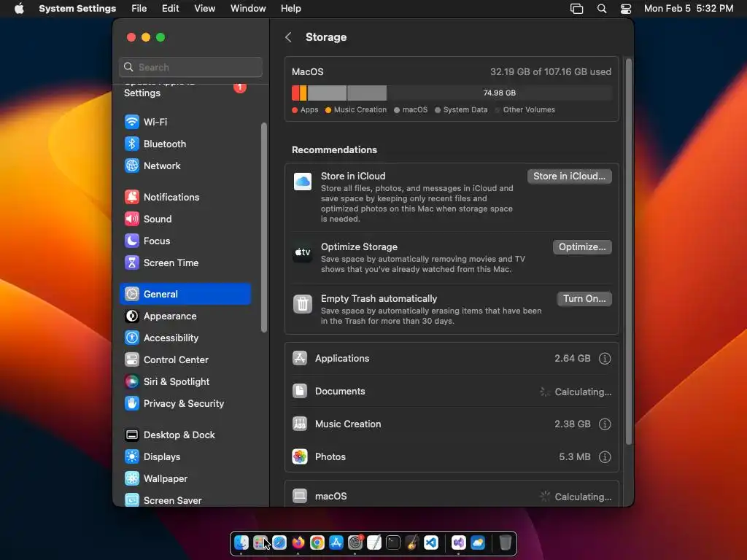Click the sidebar vertical scrollbar
Screen dimensions: 747x560
tap(264, 227)
